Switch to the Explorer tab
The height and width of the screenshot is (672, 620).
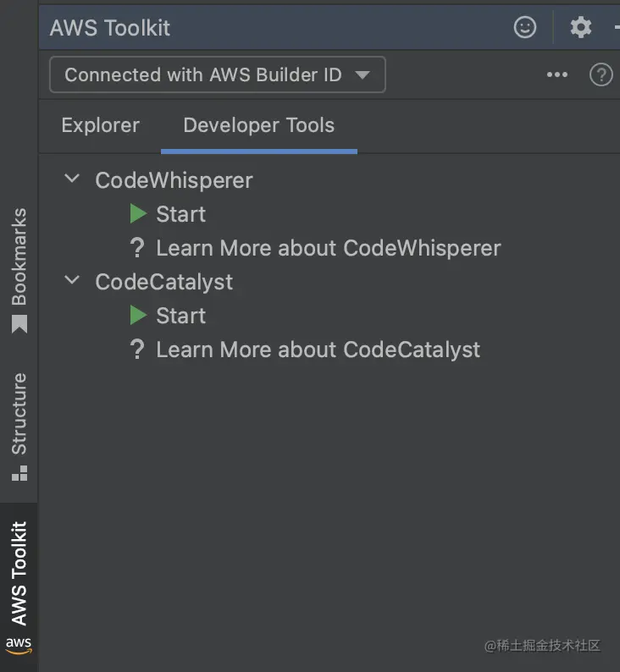point(100,125)
